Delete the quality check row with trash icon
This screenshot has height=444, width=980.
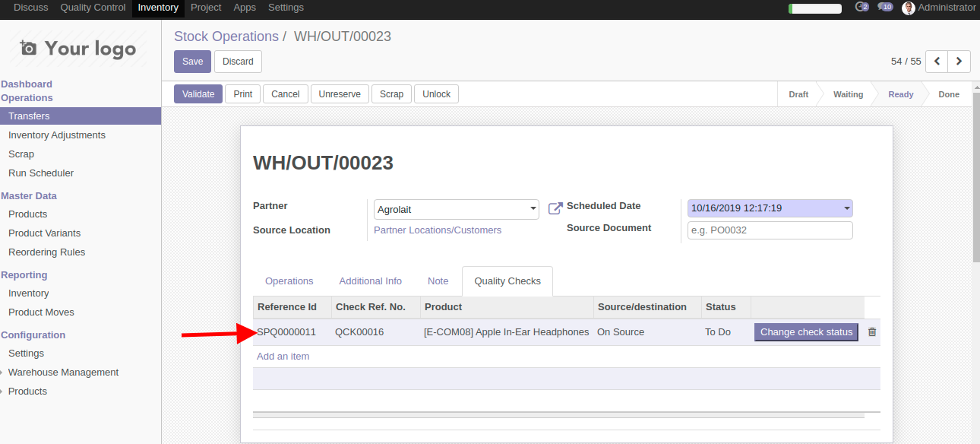coord(872,332)
